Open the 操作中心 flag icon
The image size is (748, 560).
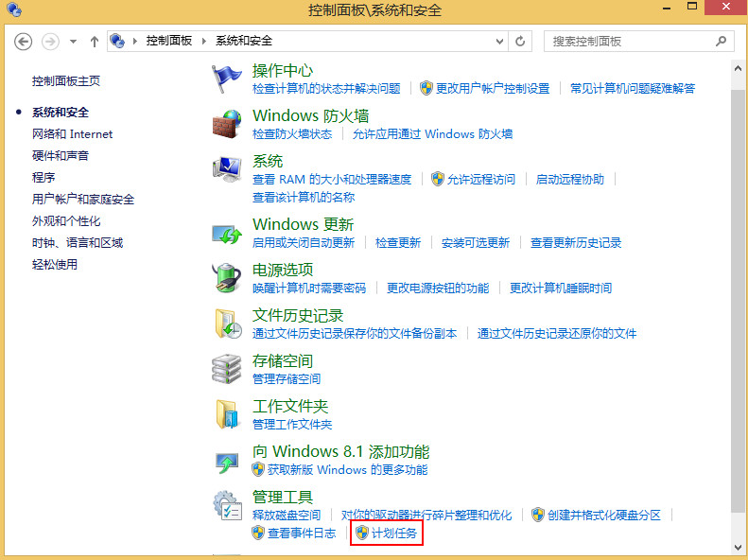[x=227, y=79]
